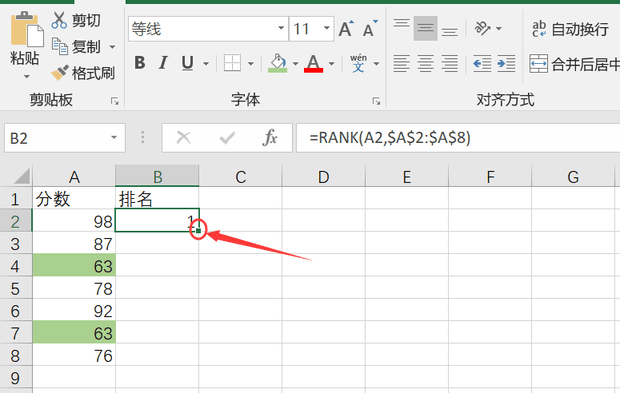Click the Copy (复制) button
620x393 pixels.
click(x=78, y=47)
